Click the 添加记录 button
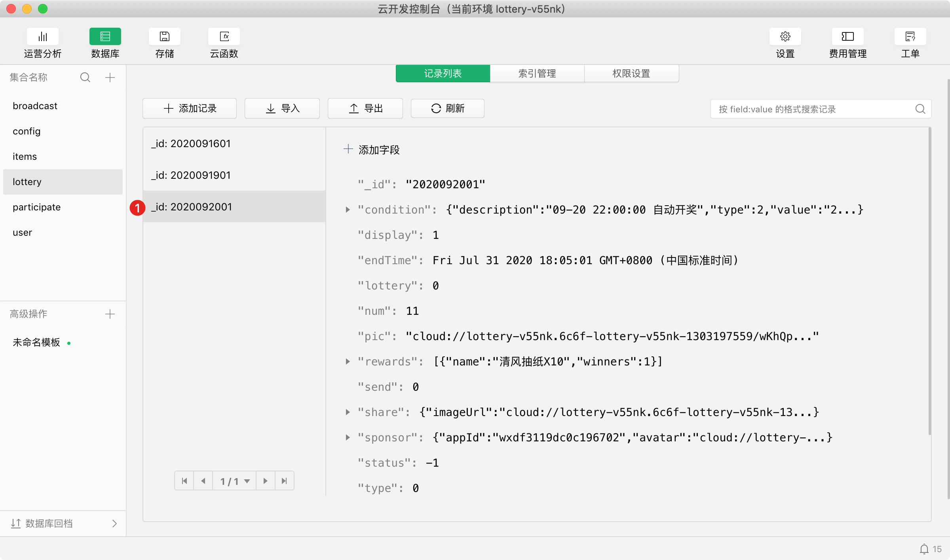This screenshot has height=560, width=950. pos(190,108)
